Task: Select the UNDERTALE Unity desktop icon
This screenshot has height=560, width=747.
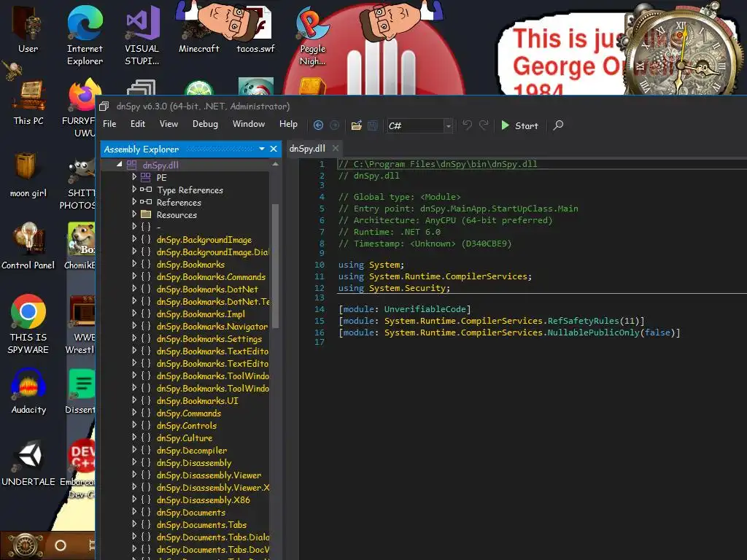Action: click(28, 463)
